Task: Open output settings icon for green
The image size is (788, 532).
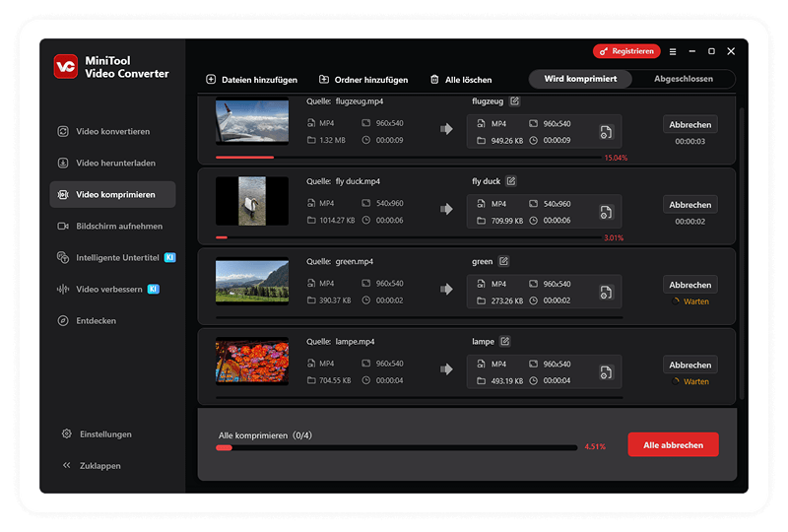Action: pyautogui.click(x=606, y=293)
